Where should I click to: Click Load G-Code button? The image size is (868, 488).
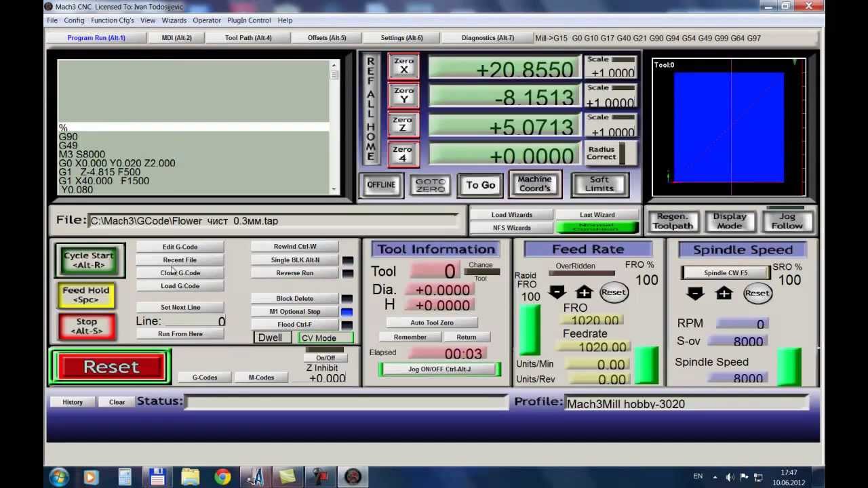180,286
